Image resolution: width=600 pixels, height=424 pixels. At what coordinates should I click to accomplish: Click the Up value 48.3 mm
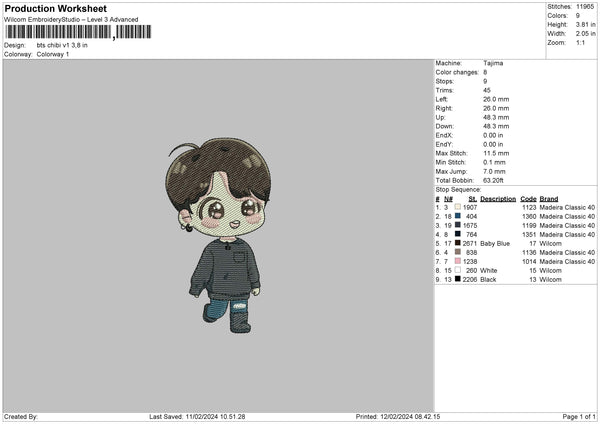click(x=496, y=117)
